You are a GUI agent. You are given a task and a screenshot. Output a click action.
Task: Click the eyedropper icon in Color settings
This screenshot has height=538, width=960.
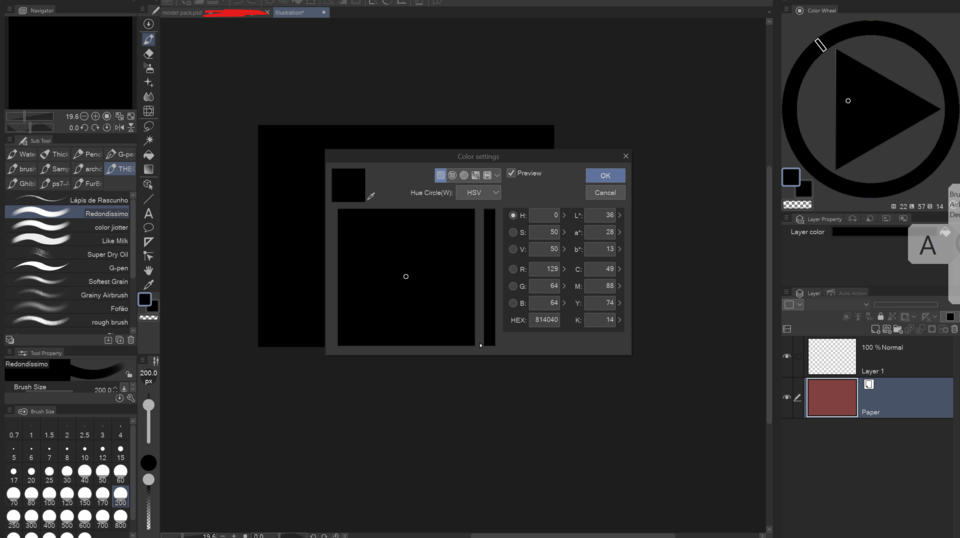point(371,196)
